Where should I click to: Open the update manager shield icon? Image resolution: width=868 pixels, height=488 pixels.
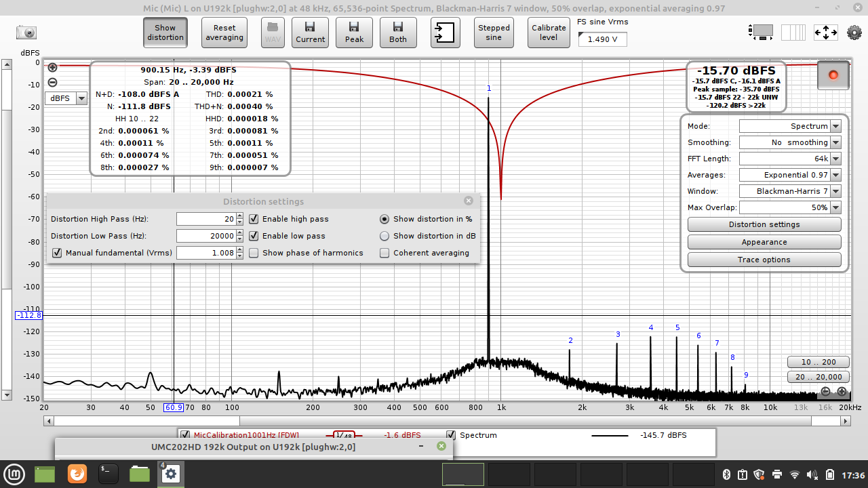[x=759, y=474]
